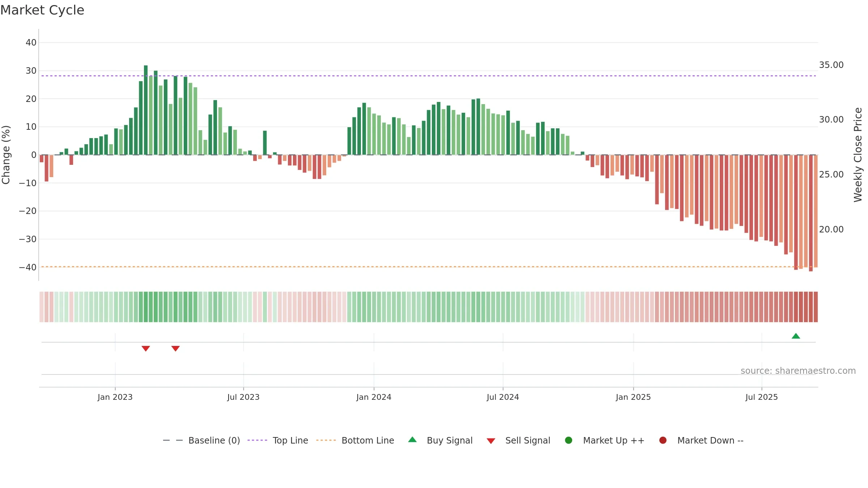The image size is (868, 488).
Task: Click the purple dotted Top Line legend sample
Action: click(257, 440)
